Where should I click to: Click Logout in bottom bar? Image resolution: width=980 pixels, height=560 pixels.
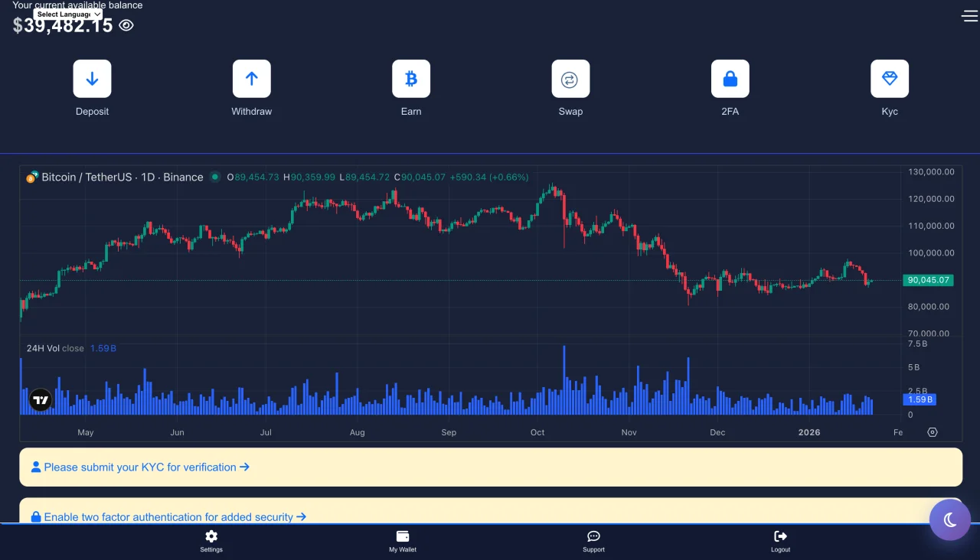[x=780, y=541]
